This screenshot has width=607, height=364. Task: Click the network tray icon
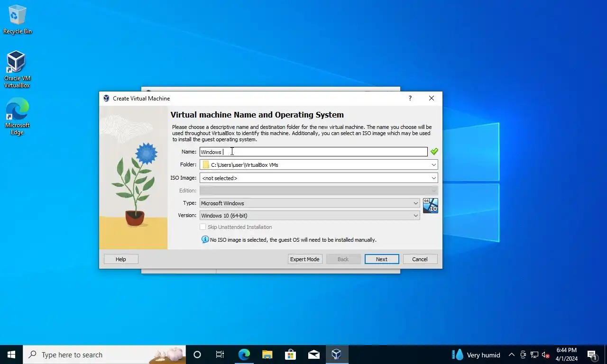(x=534, y=355)
